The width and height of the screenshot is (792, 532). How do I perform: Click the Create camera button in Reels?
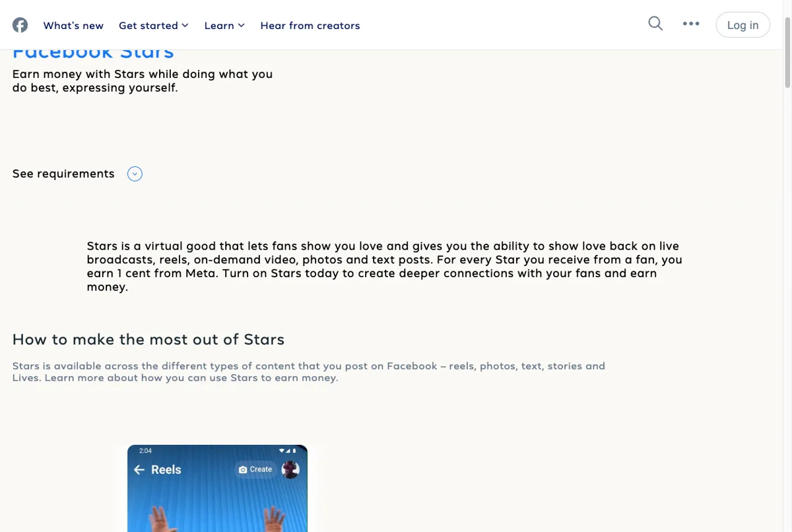255,469
